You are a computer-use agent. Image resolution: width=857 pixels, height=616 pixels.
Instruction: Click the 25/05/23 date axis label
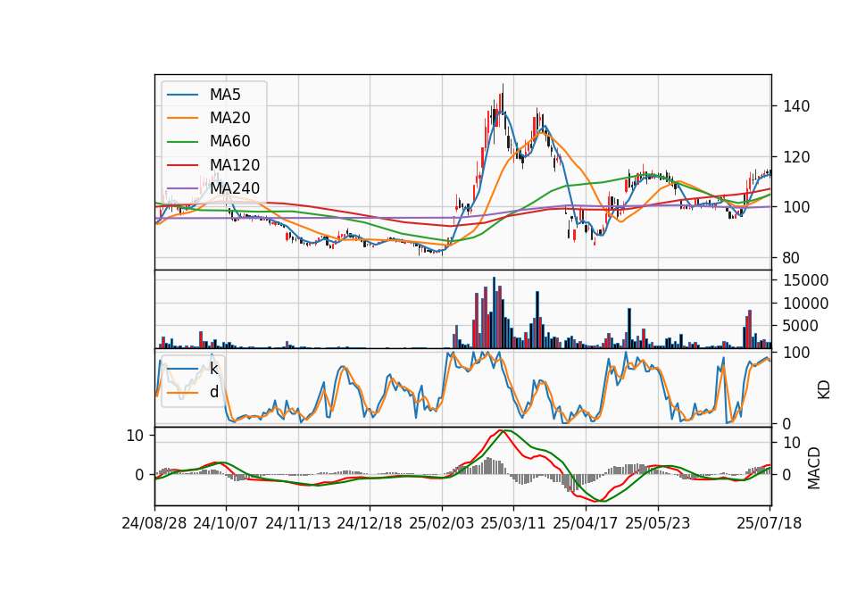(658, 523)
